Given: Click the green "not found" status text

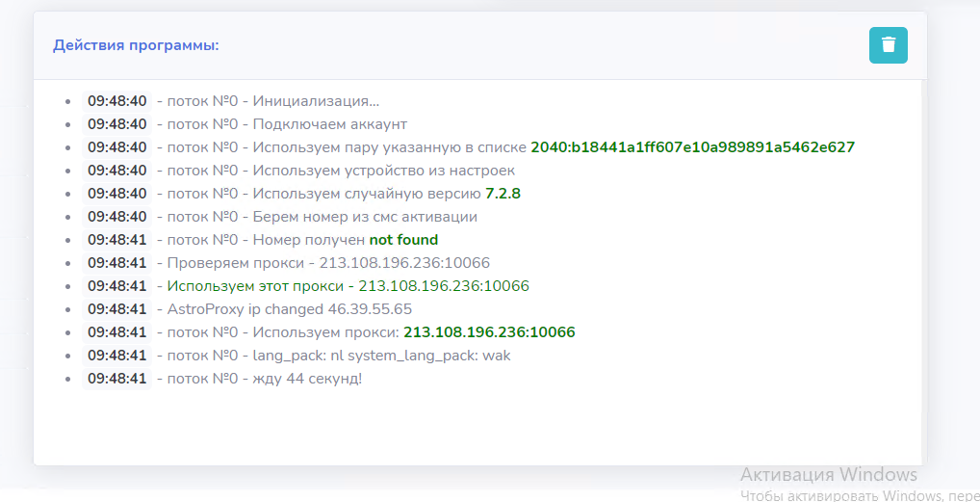Looking at the screenshot, I should (403, 240).
